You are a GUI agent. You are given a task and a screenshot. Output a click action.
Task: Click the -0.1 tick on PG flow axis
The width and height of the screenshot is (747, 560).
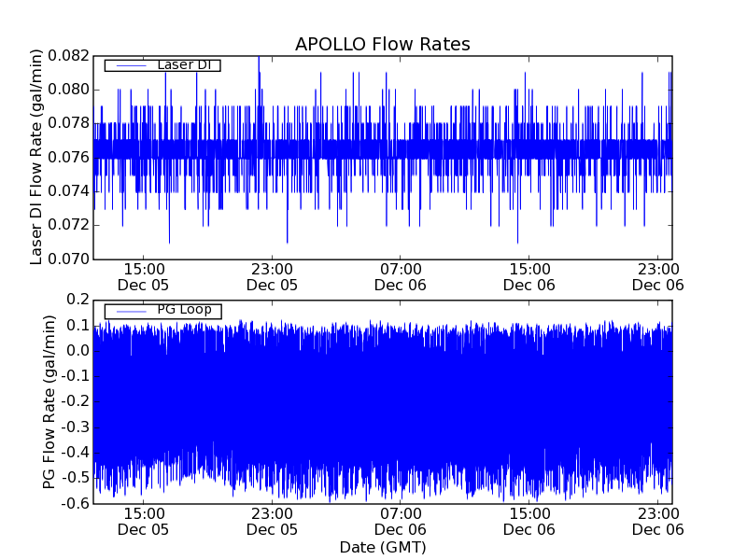click(x=76, y=376)
